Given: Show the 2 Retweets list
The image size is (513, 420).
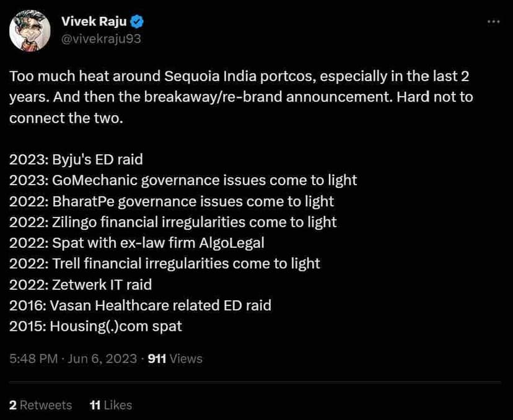Looking at the screenshot, I should [41, 405].
